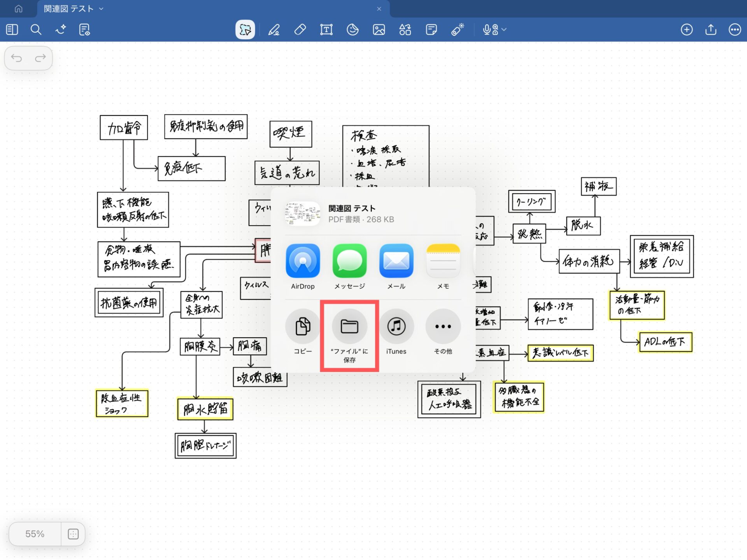The height and width of the screenshot is (560, 747).
Task: Insert an image with picture tool
Action: coord(379,30)
